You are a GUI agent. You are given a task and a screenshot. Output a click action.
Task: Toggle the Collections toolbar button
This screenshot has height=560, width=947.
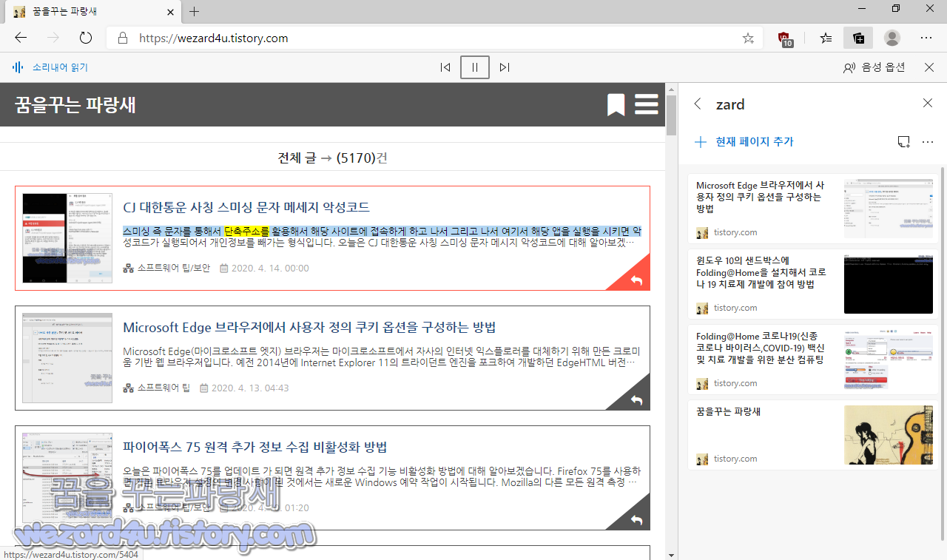click(x=858, y=38)
